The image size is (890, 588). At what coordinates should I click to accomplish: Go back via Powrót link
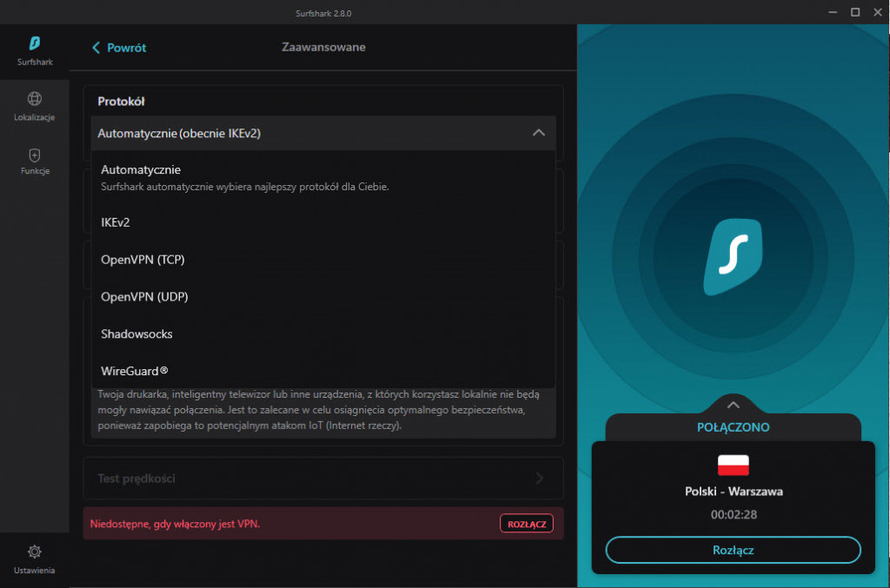point(126,48)
